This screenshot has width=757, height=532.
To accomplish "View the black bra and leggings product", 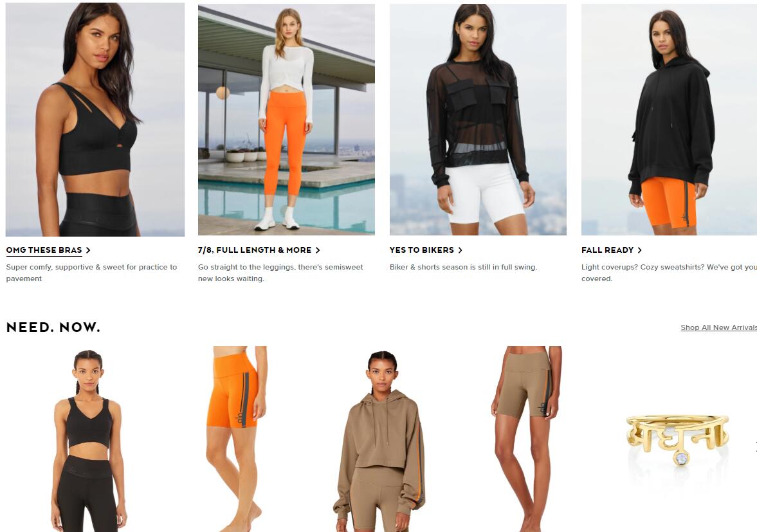I will tap(89, 439).
